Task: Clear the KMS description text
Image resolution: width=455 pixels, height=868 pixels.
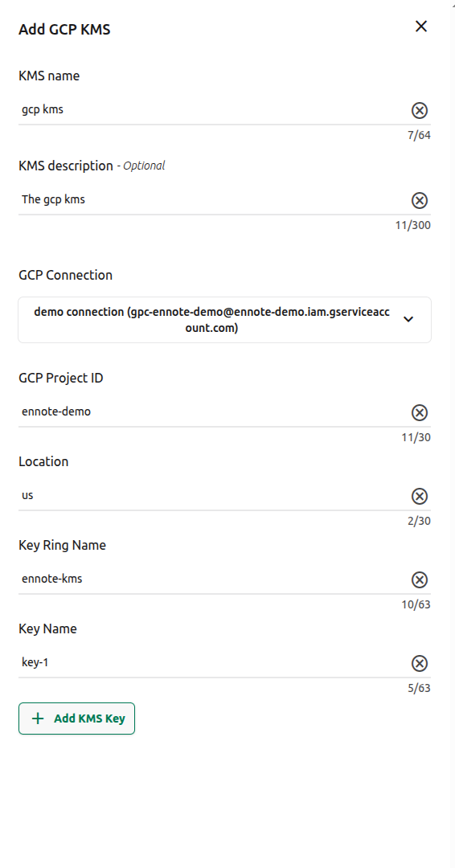Action: point(420,200)
